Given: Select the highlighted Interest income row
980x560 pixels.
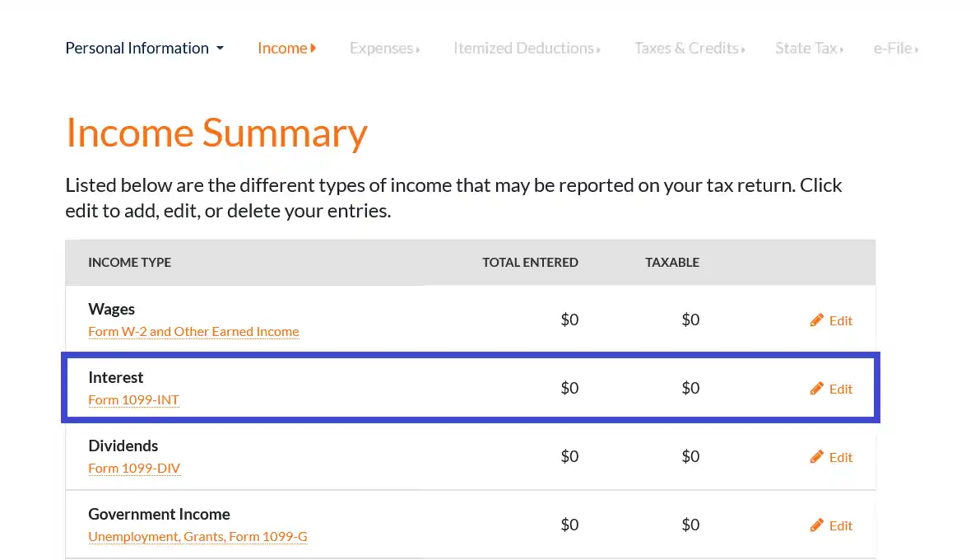Looking at the screenshot, I should click(469, 388).
